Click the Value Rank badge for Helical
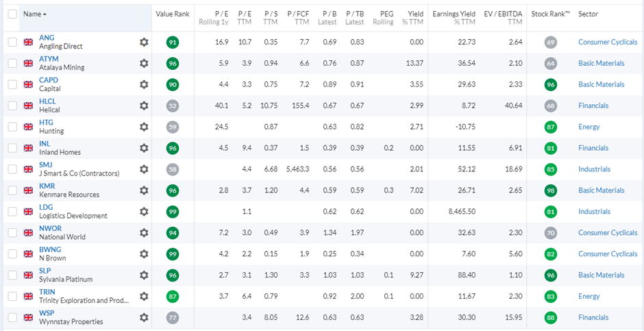Image resolution: width=644 pixels, height=331 pixels. click(173, 106)
